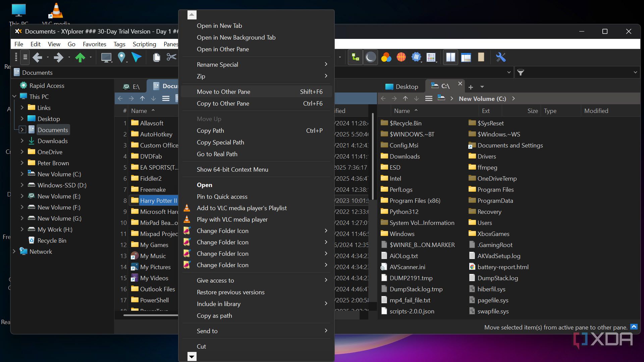Viewport: 644px width, 362px height.
Task: Click the left pane horizontal scrollbar
Action: [151, 315]
